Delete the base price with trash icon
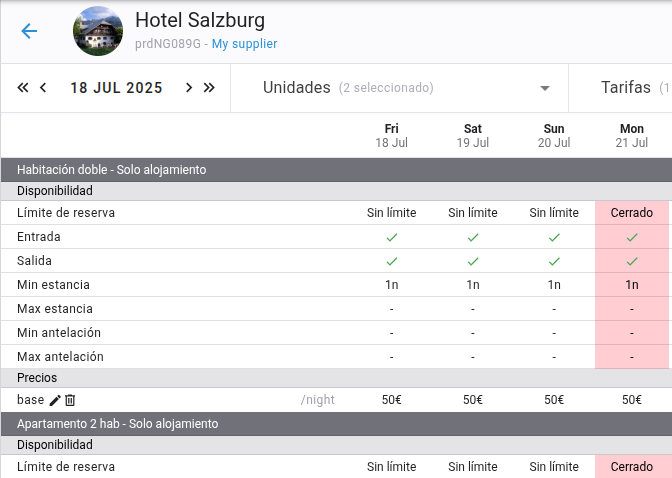672x478 pixels. (x=70, y=400)
